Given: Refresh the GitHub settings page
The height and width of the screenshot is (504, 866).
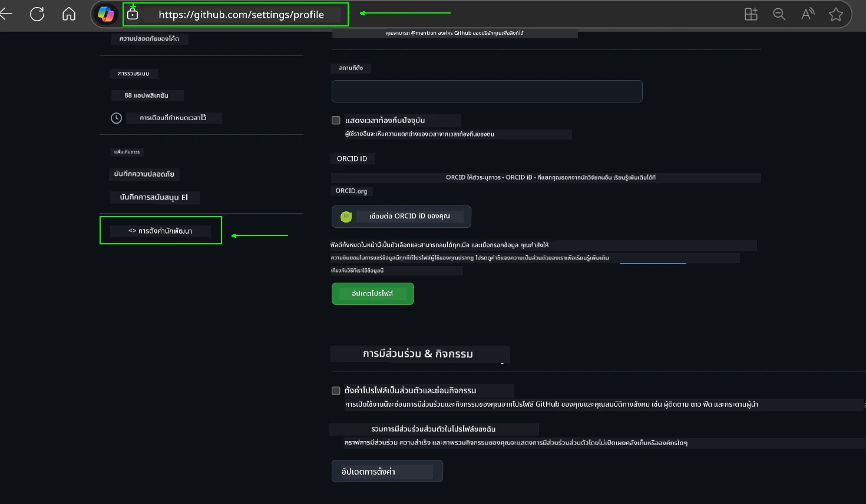Looking at the screenshot, I should [x=37, y=14].
